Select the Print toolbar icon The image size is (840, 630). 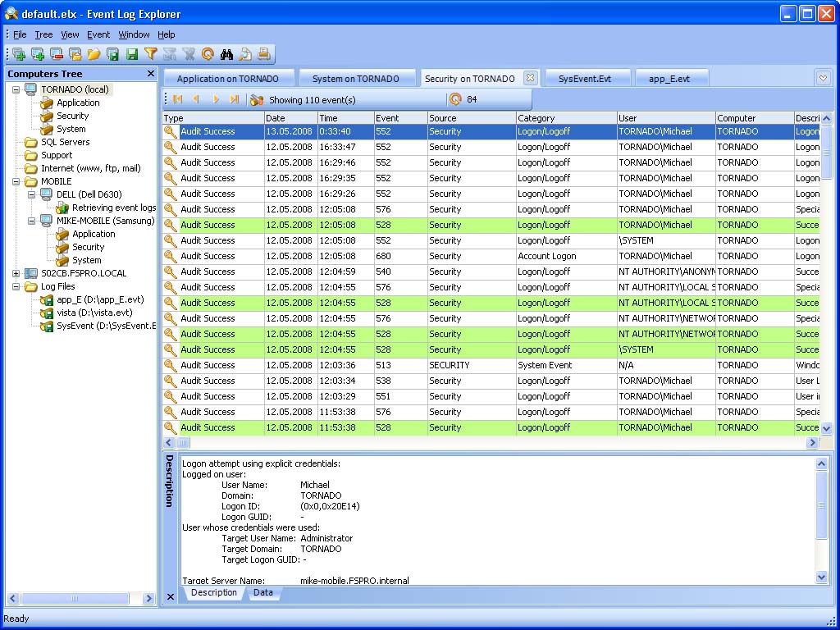click(x=263, y=54)
